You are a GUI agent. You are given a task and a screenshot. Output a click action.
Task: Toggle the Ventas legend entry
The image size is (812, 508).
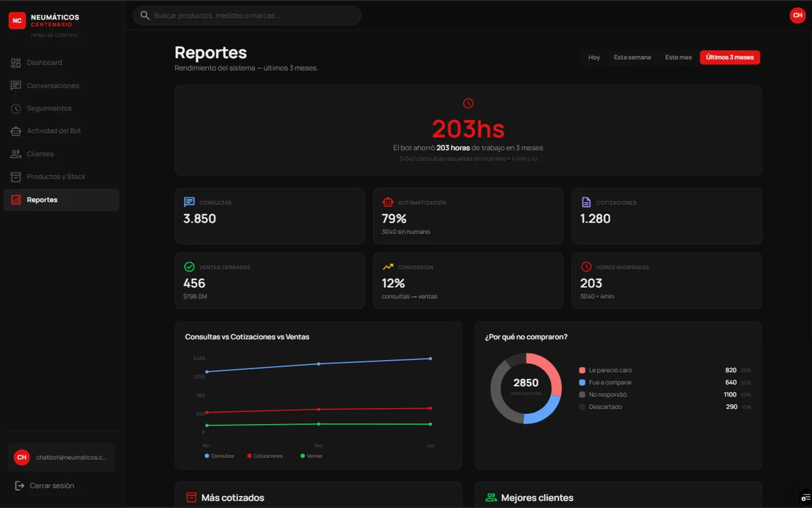(311, 456)
